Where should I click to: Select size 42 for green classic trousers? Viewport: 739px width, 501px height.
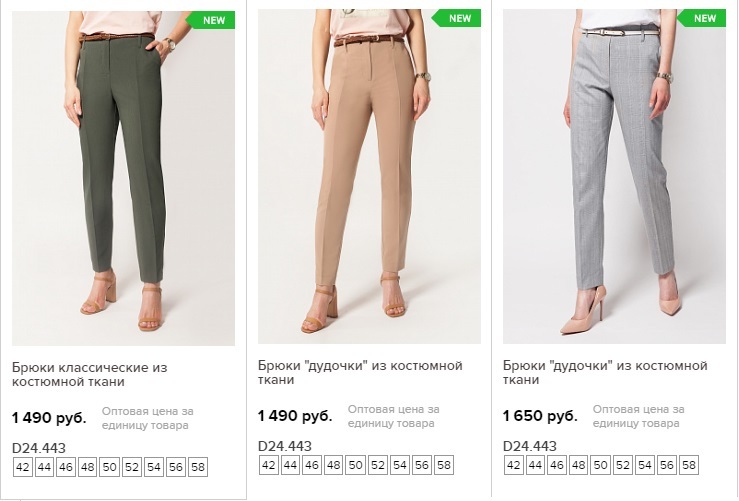(23, 467)
